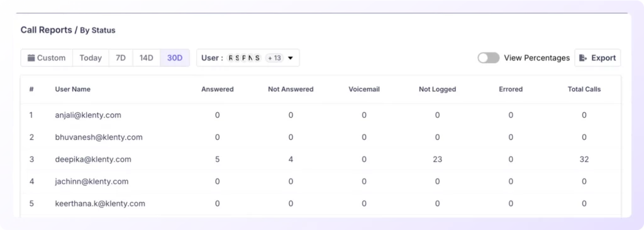644x230 pixels.
Task: Click deepika's Not Answered value 4
Action: [x=291, y=159]
